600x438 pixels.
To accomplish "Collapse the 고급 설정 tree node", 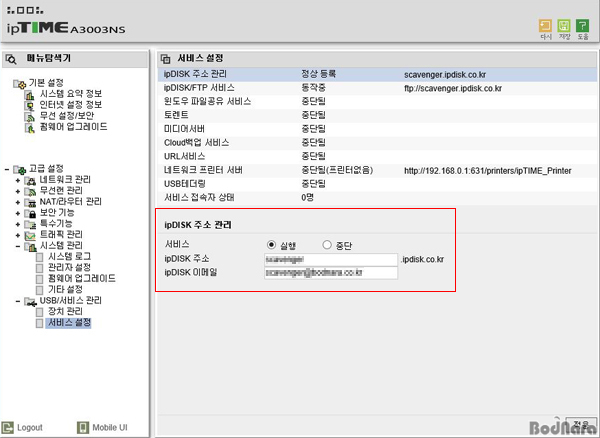I will [x=7, y=169].
